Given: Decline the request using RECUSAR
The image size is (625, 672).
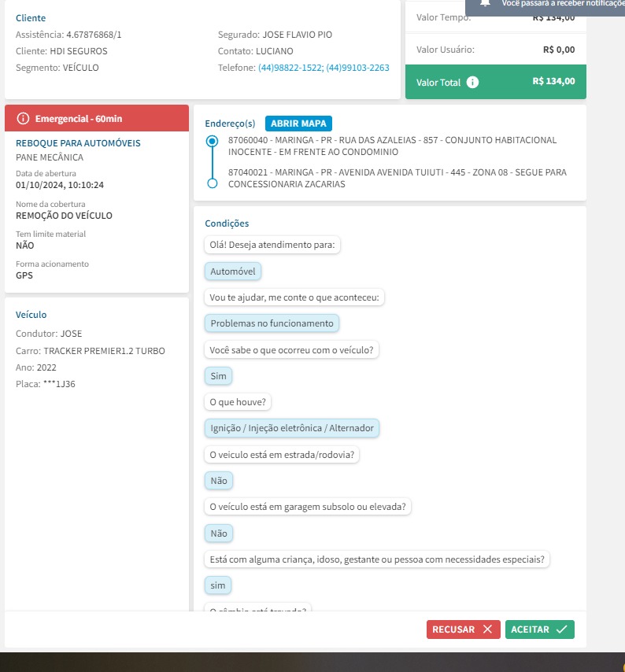Looking at the screenshot, I should point(463,630).
